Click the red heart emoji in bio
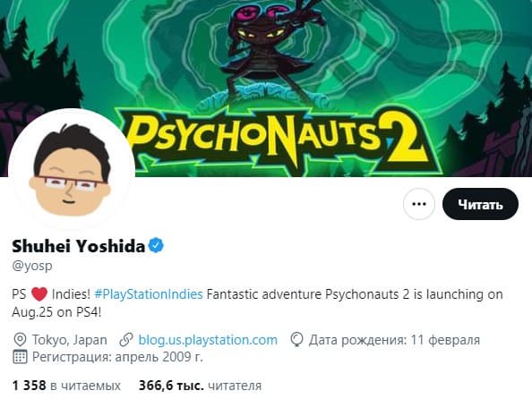Viewport: 532px width, 399px height. [x=39, y=294]
